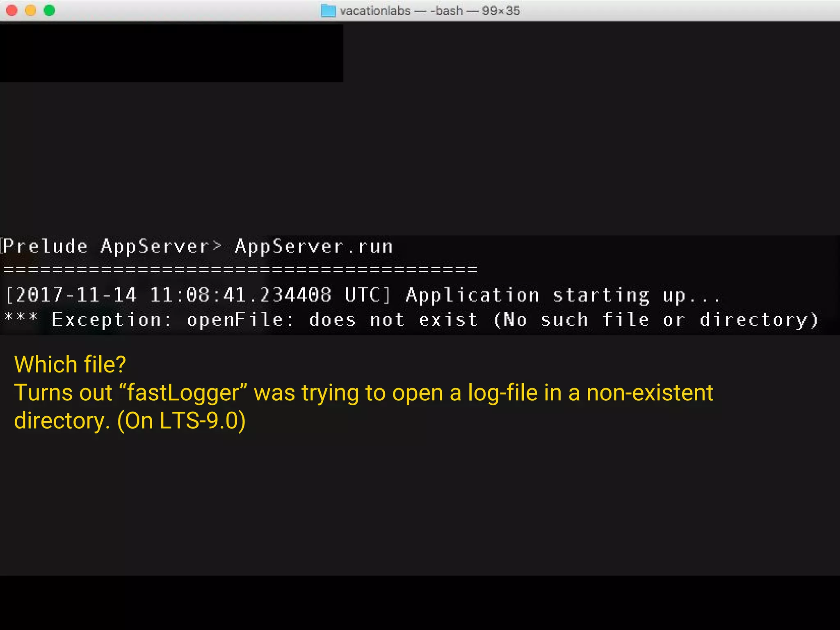Click the folder proxy icon in title bar
Viewport: 840px width, 630px height.
pos(328,10)
